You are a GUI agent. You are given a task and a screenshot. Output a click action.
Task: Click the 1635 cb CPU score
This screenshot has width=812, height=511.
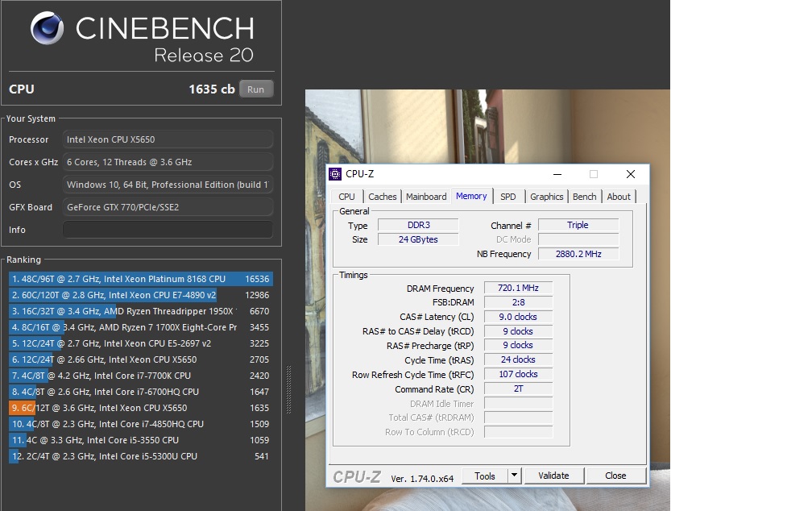(x=212, y=89)
